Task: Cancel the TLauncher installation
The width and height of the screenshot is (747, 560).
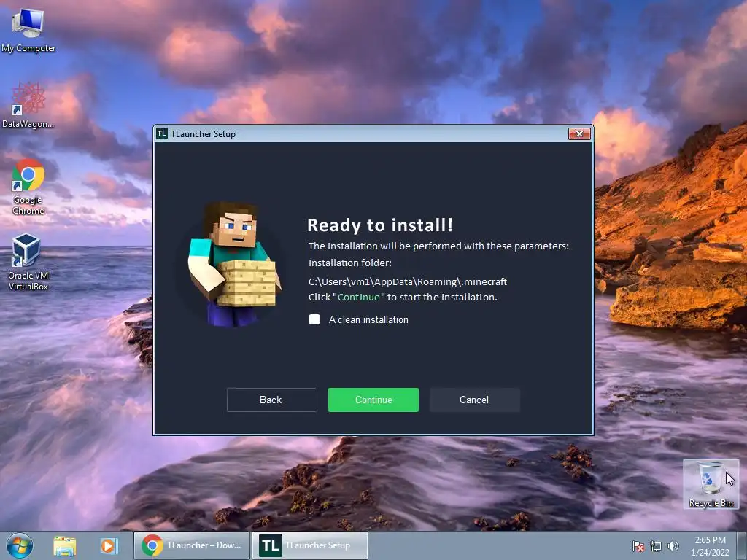Action: tap(474, 400)
